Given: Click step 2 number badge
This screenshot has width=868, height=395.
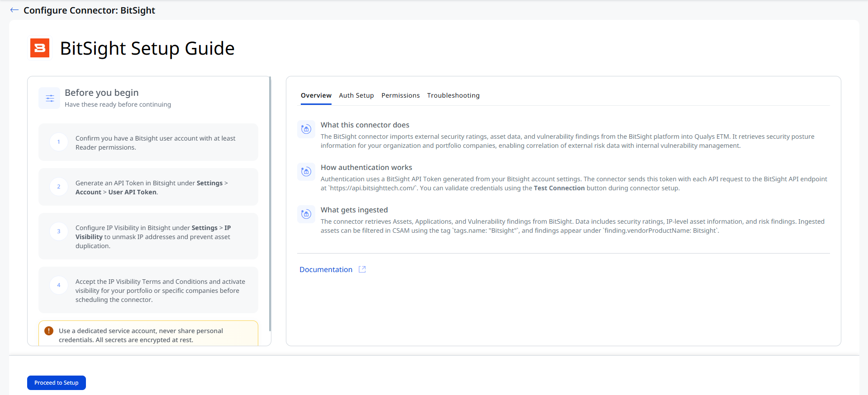Looking at the screenshot, I should [x=59, y=187].
